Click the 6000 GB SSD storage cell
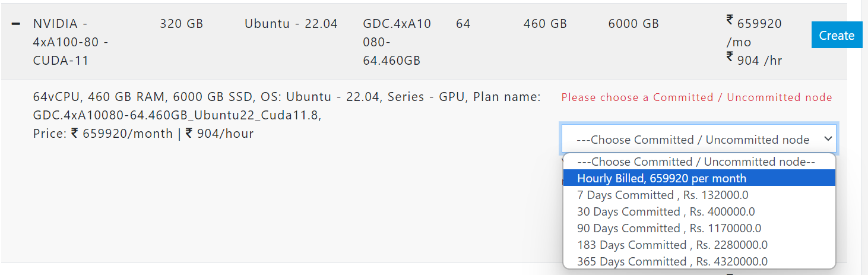This screenshot has height=275, width=868. click(633, 24)
